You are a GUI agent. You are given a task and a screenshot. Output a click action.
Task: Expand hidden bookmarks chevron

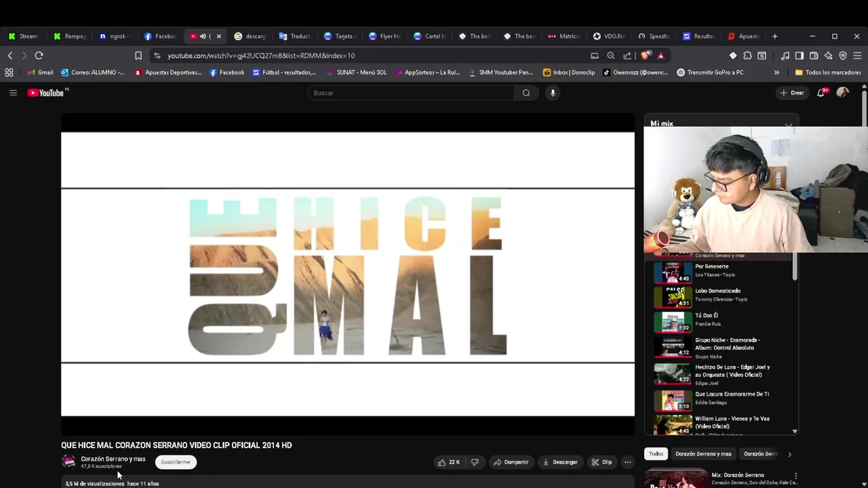776,73
